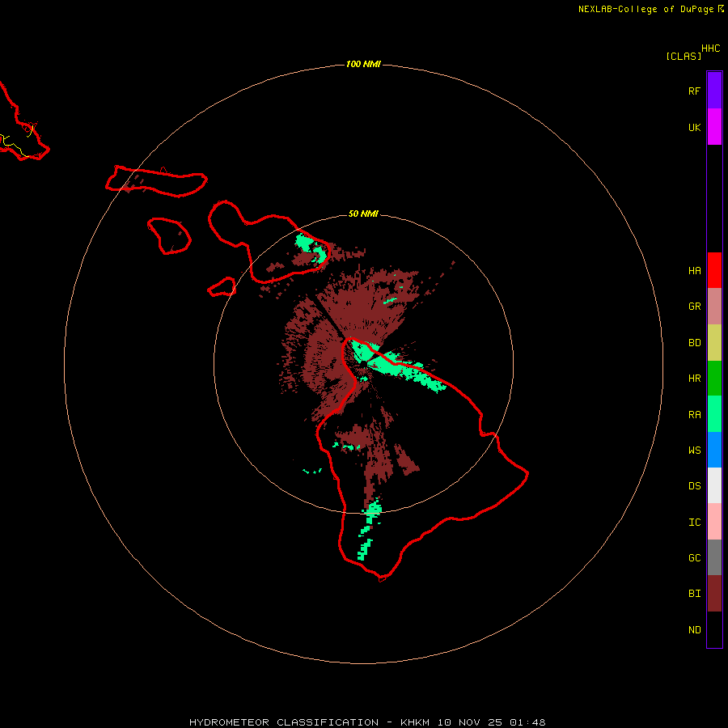Select the yellow BD legend swatch
This screenshot has height=728, width=728.
pos(714,343)
